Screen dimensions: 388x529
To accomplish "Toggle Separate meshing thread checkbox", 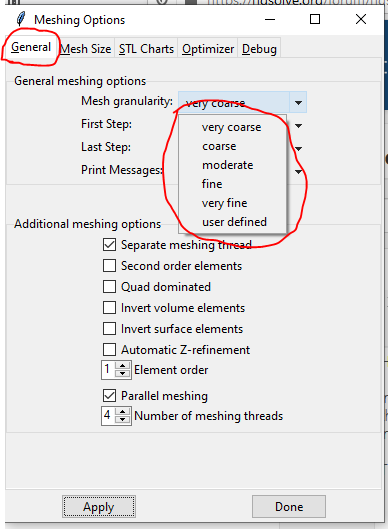I will pyautogui.click(x=109, y=245).
